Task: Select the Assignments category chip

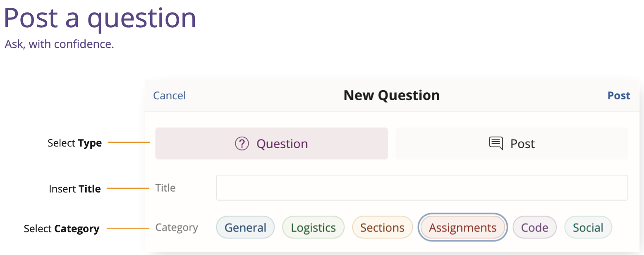Action: pos(463,227)
